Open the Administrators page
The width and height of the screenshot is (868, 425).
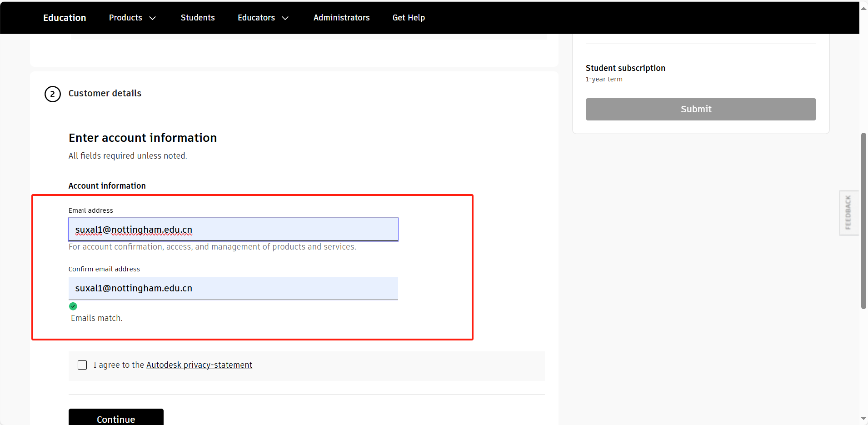tap(341, 18)
